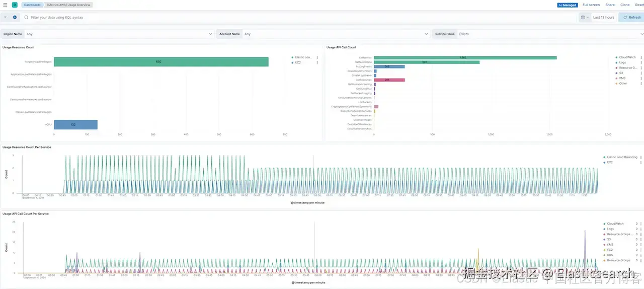
Task: Open the Share menu
Action: (610, 5)
